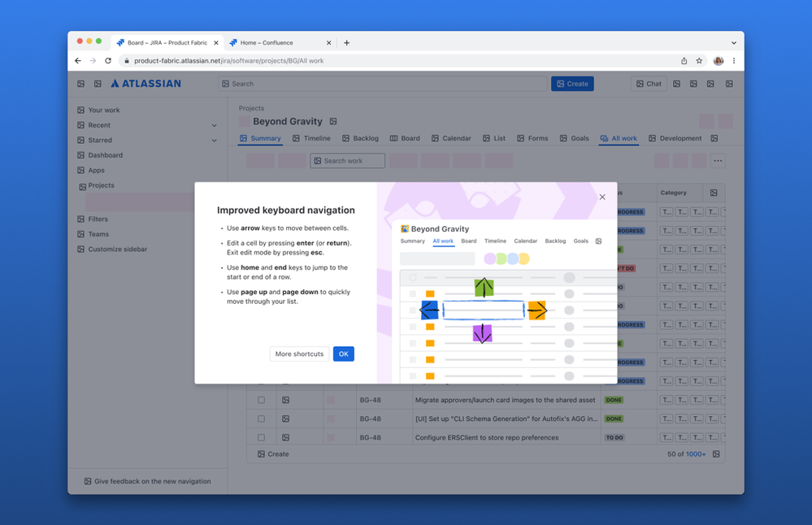
Task: Click the second icon left of Atlassian logo
Action: coord(98,84)
